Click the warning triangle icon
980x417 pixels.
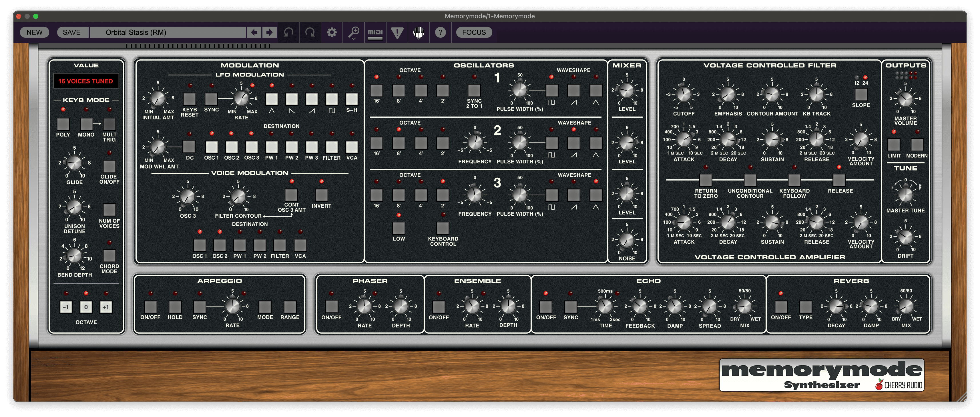397,32
